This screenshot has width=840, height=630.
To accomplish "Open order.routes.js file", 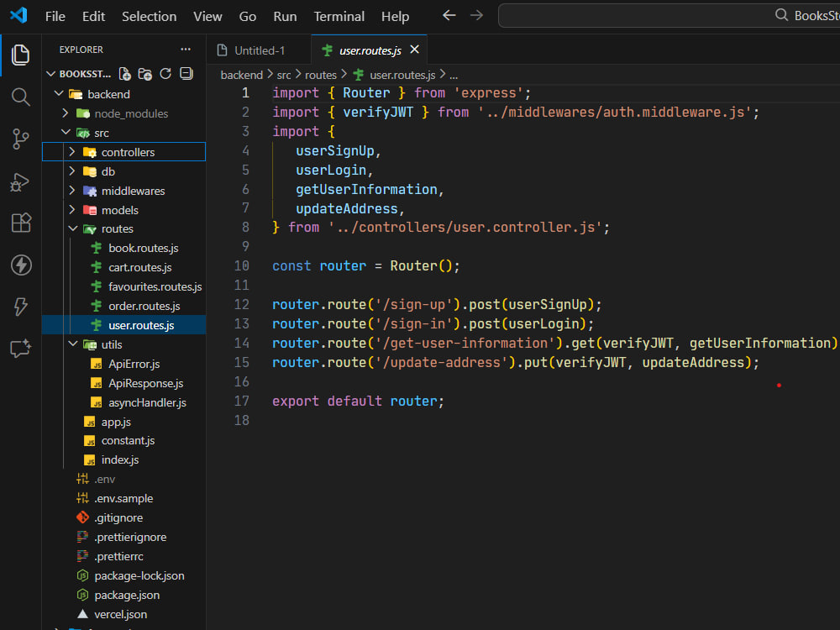I will (x=123, y=306).
